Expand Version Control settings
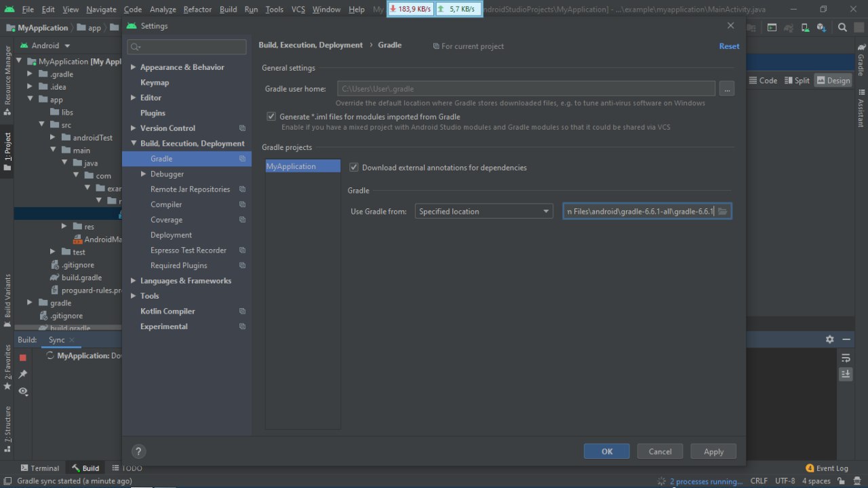This screenshot has height=488, width=868. pos(134,128)
